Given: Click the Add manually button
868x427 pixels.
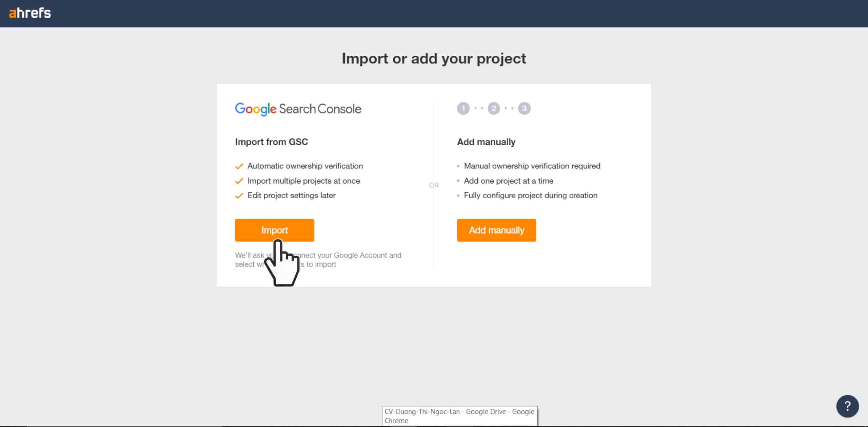Looking at the screenshot, I should click(x=496, y=230).
